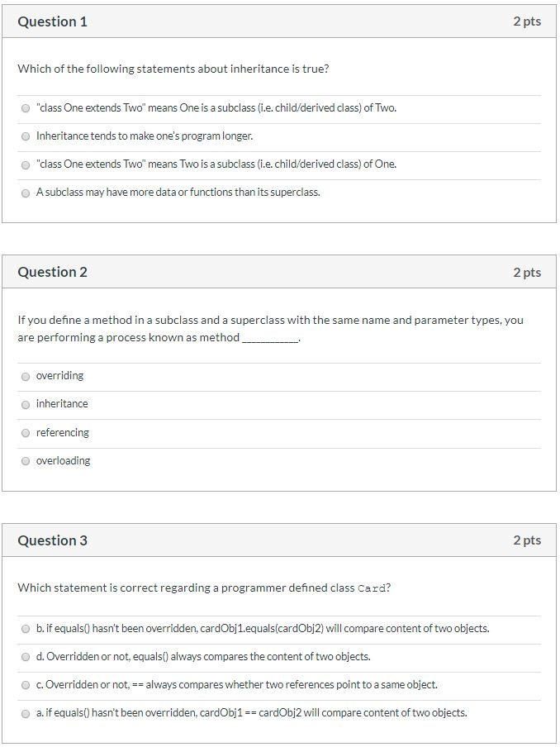Screen dimensions: 560x747
Task: Select option c about == comparing references
Action: 25,685
